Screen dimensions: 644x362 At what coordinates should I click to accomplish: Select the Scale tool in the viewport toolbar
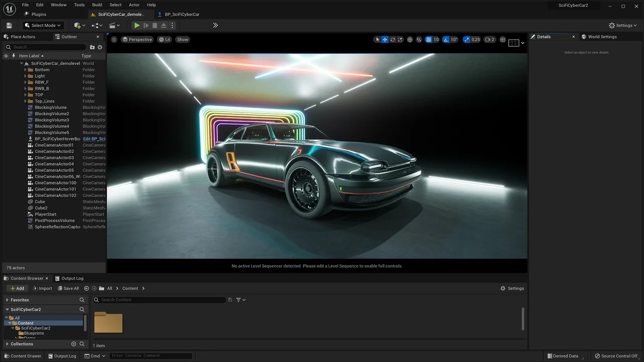(400, 39)
